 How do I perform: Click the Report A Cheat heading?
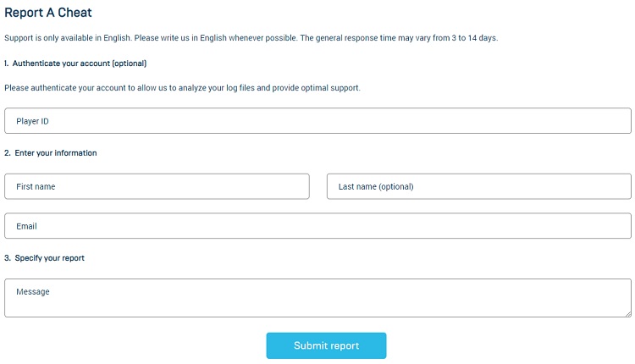(x=48, y=13)
